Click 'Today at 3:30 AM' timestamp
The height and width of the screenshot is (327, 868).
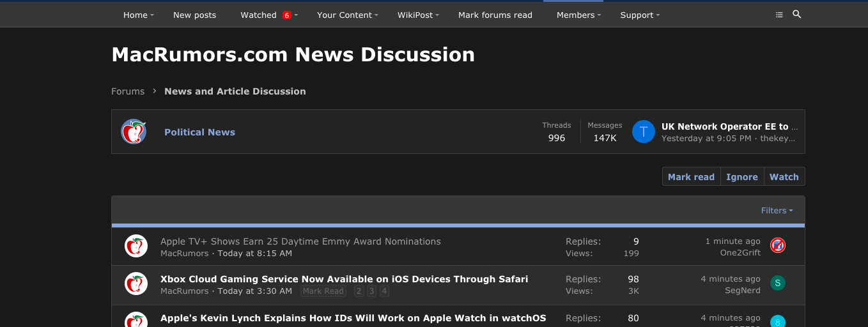[255, 291]
